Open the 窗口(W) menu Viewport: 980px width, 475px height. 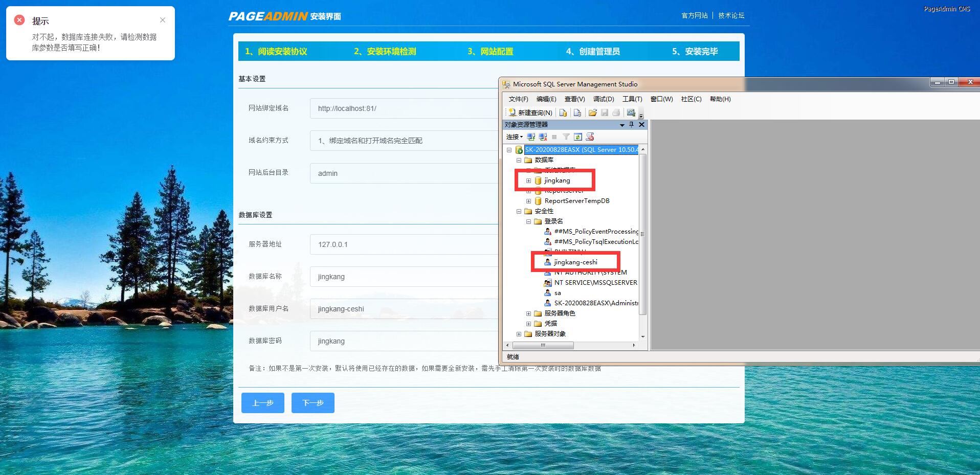[x=661, y=99]
